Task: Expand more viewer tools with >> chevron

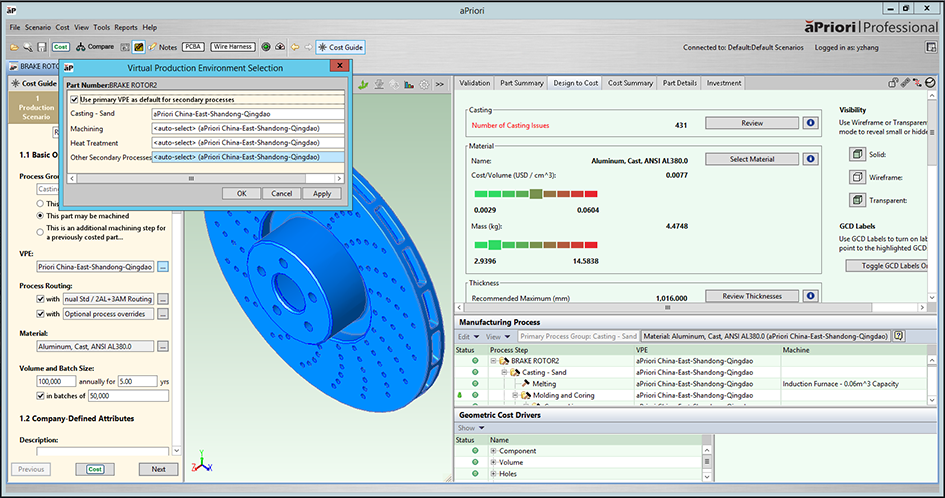Action: 440,84
